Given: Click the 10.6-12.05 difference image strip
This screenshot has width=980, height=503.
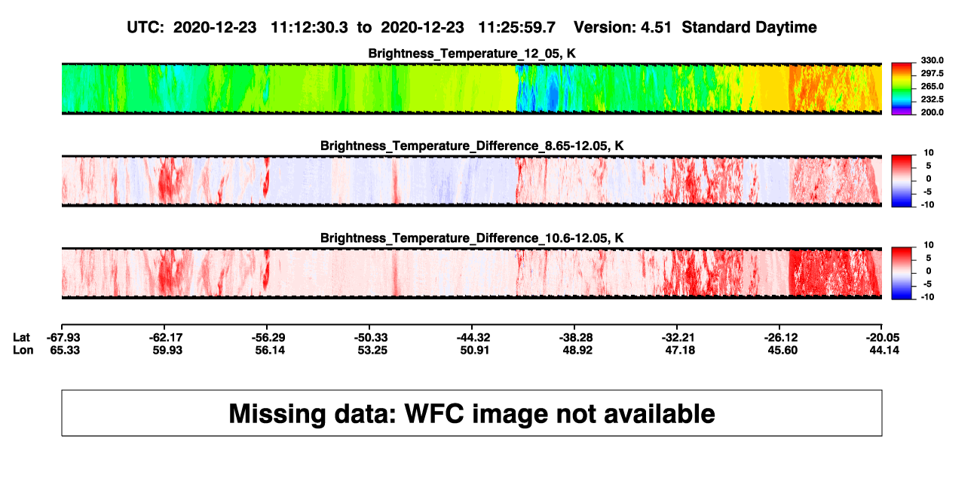Looking at the screenshot, I should [472, 274].
